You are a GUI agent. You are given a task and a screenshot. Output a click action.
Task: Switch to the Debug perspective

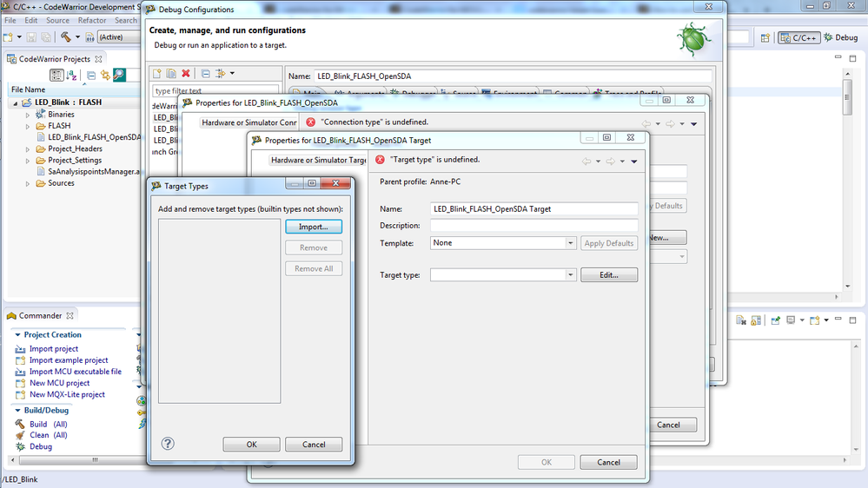pos(841,37)
